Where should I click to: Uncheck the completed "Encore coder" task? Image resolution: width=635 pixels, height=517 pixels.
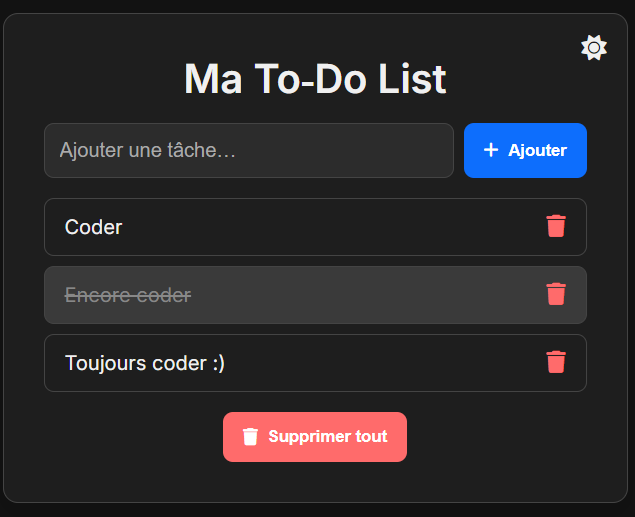click(x=128, y=295)
